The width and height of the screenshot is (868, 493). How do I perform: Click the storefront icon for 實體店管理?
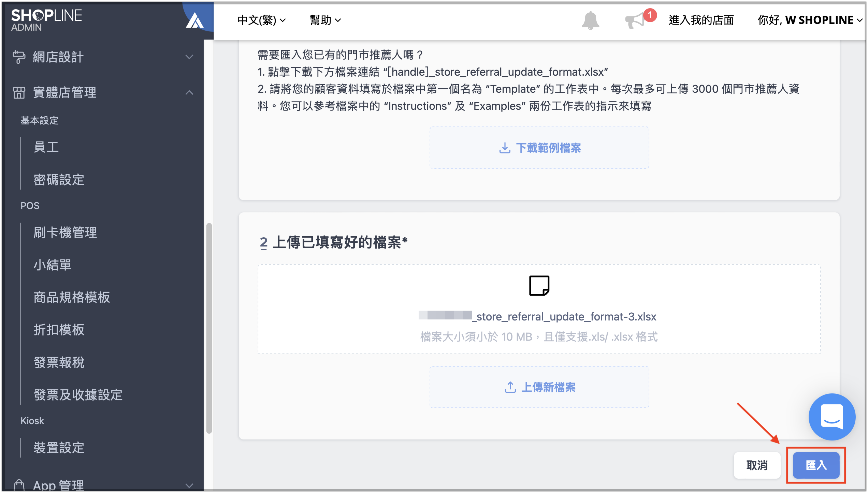pos(19,92)
